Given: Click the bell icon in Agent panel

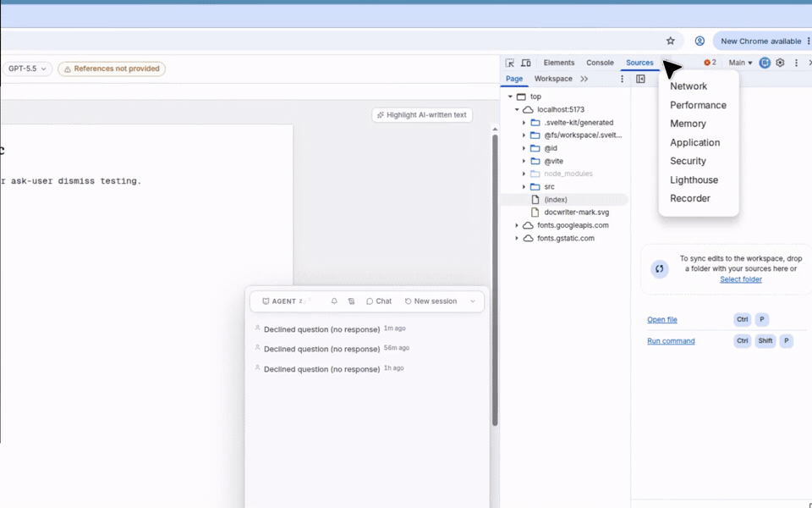Looking at the screenshot, I should (x=334, y=301).
